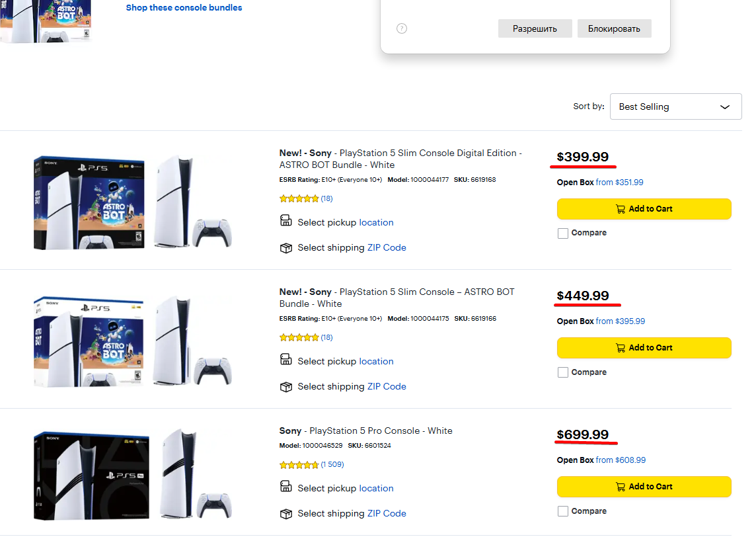Add $699.99 PS5 Pro to cart
Screen dimensions: 756x537
(644, 487)
